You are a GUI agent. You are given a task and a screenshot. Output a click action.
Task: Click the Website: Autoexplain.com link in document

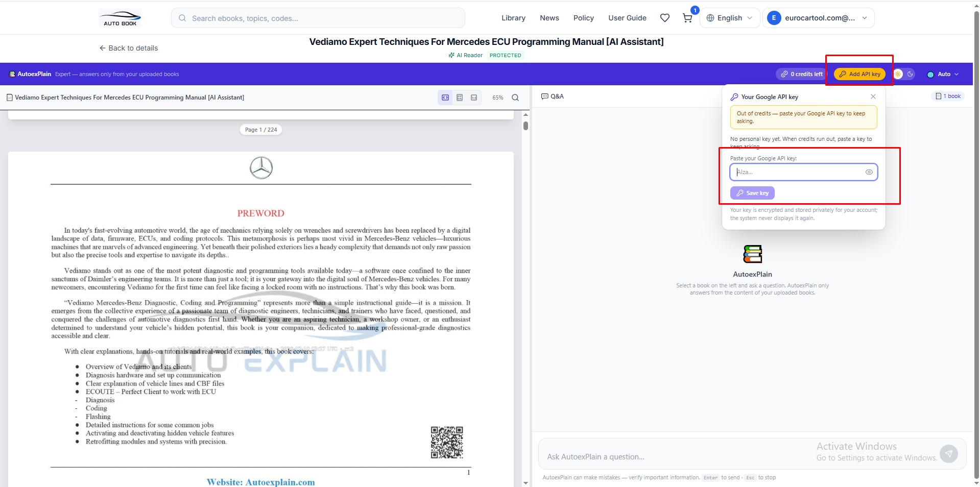[x=260, y=482]
